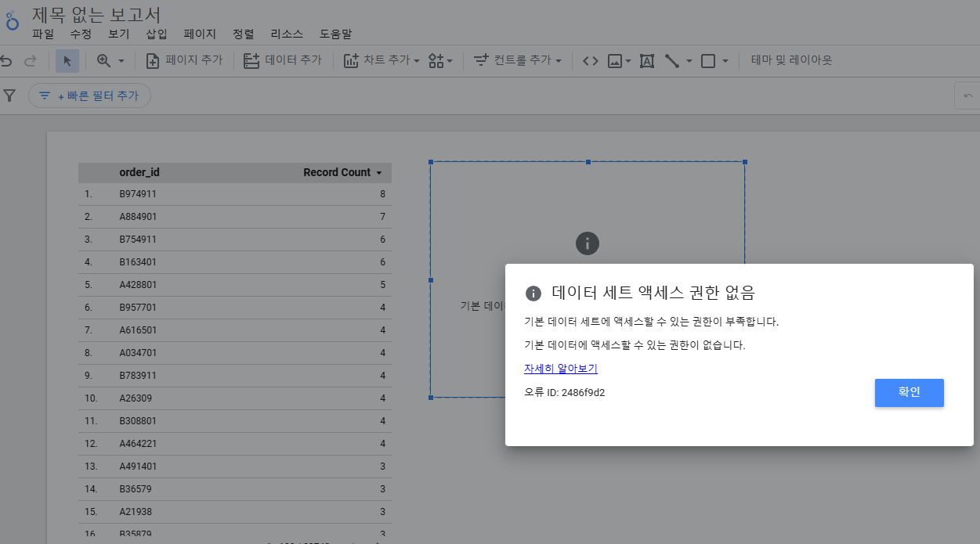Open the 보기 menu
980x544 pixels.
[x=119, y=34]
